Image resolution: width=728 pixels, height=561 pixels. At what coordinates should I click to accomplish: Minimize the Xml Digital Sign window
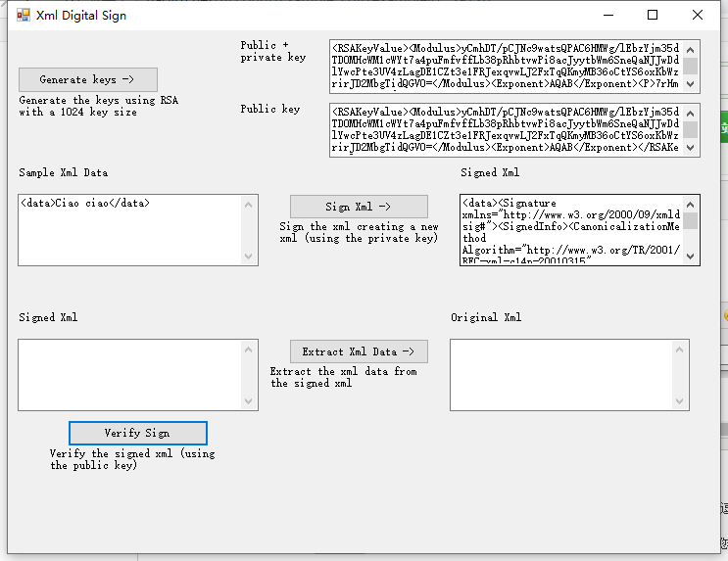608,16
